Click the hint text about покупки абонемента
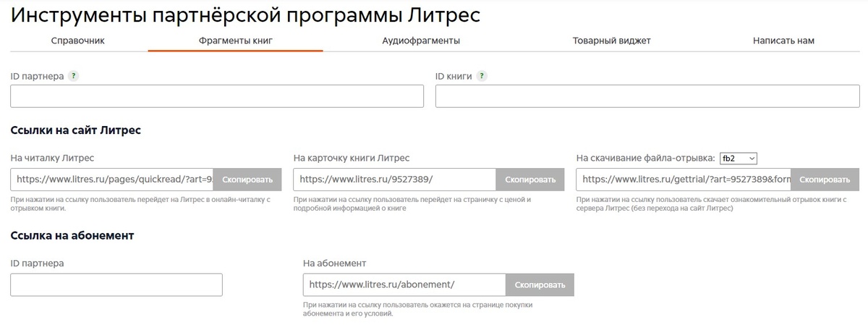This screenshot has height=328, width=868. click(x=418, y=309)
